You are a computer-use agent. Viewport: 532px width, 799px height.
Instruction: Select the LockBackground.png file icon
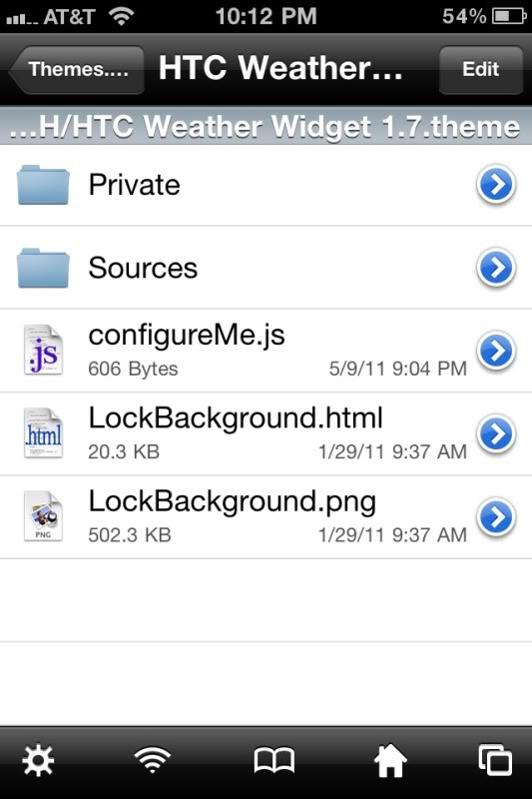pos(43,516)
